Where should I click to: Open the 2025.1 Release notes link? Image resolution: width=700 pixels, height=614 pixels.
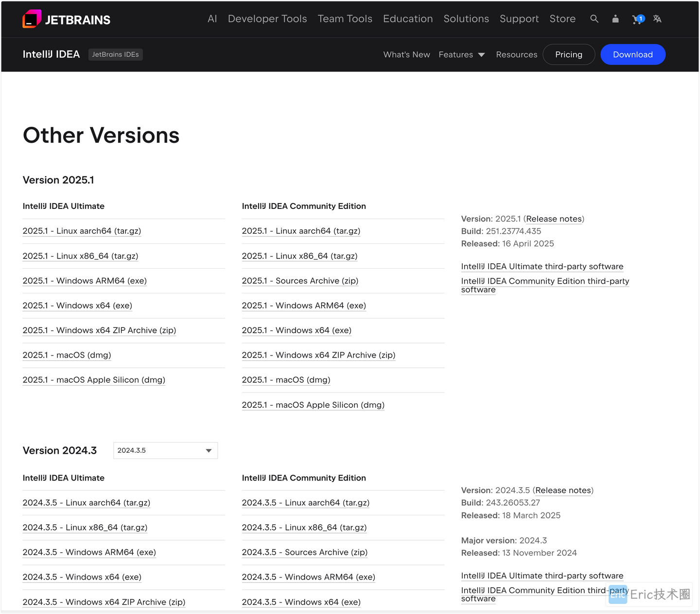554,219
